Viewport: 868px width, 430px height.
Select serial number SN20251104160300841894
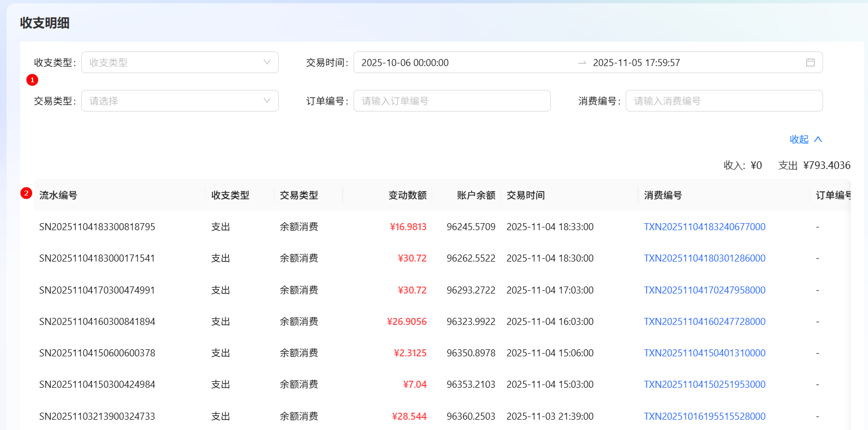(x=97, y=322)
